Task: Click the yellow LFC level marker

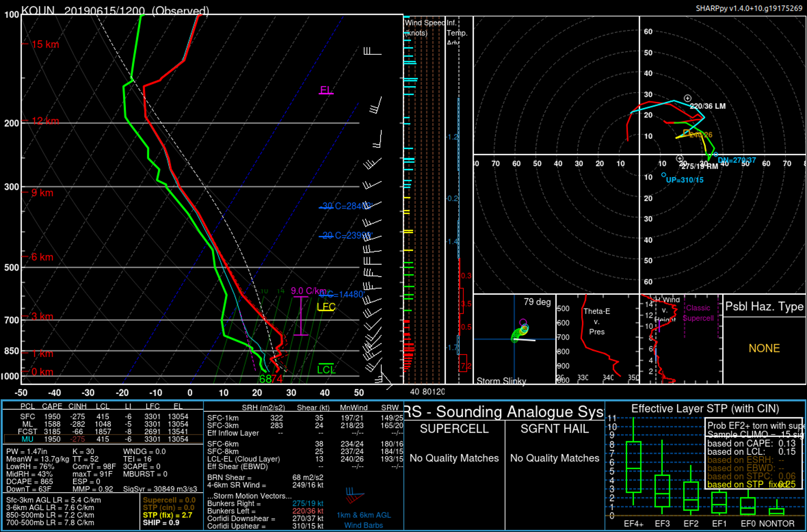Action: coord(326,307)
